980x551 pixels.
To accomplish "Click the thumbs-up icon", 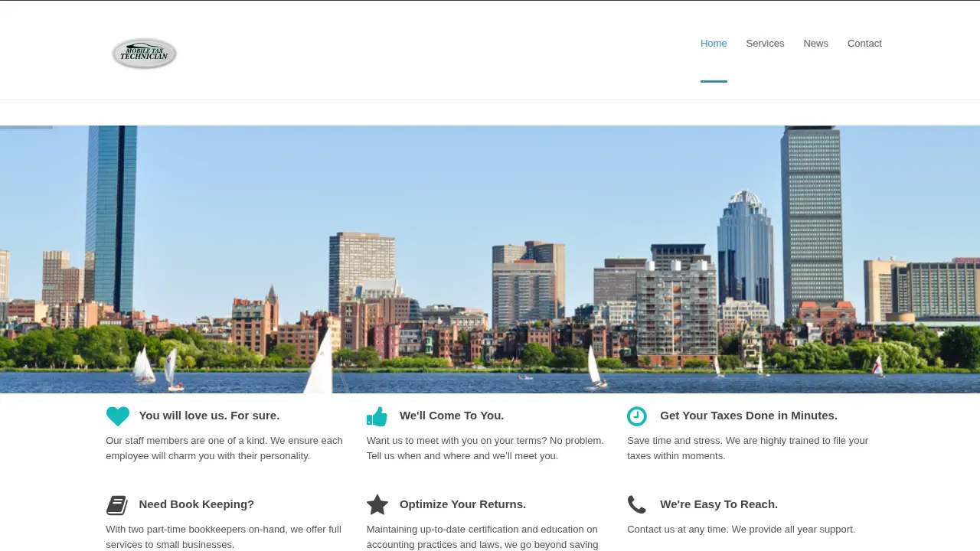I will (377, 416).
